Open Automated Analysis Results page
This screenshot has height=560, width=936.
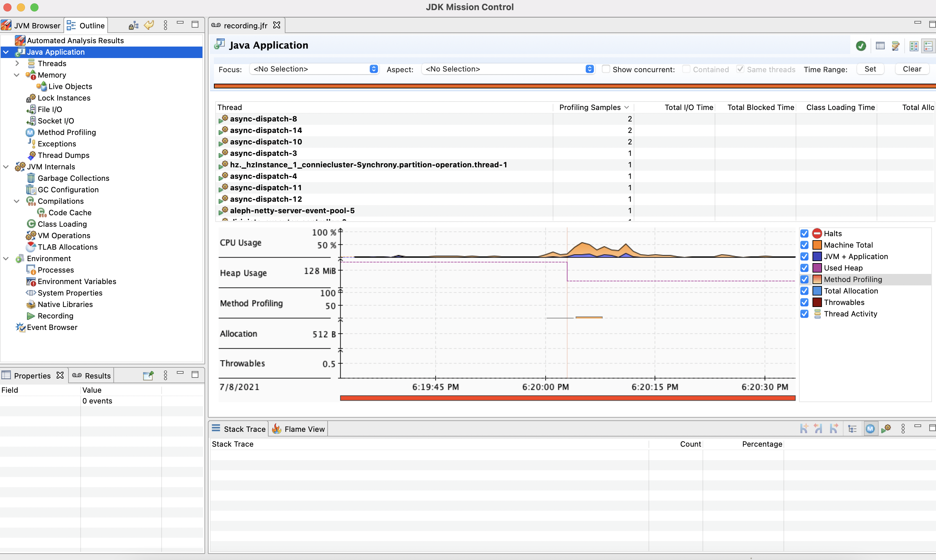click(x=75, y=41)
